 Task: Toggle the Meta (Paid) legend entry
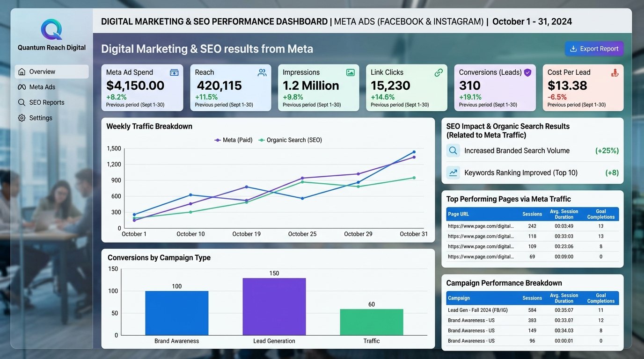tap(233, 140)
